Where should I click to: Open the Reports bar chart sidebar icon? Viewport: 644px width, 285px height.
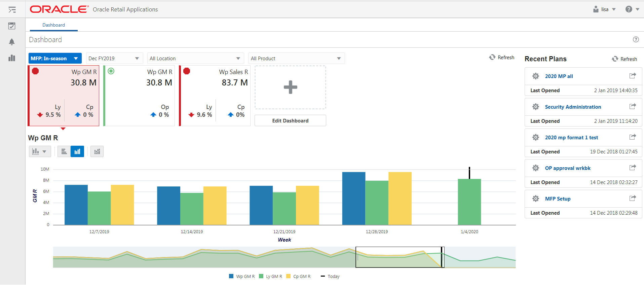pyautogui.click(x=12, y=58)
